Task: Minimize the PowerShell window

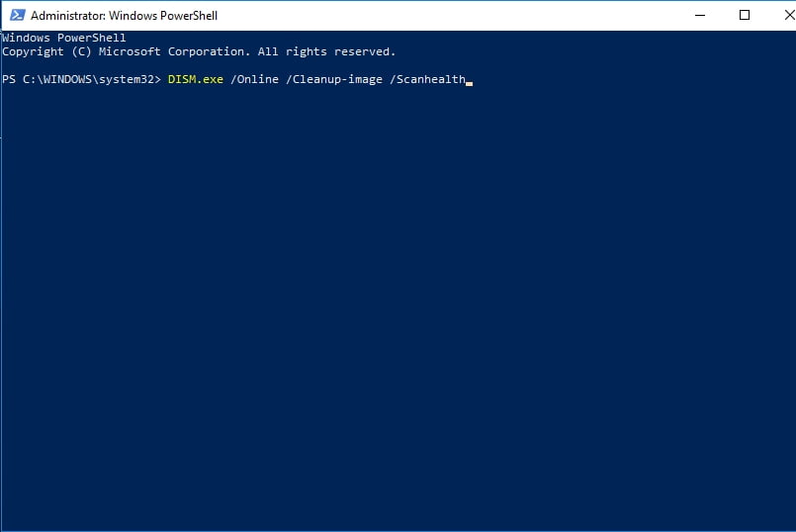Action: (700, 15)
